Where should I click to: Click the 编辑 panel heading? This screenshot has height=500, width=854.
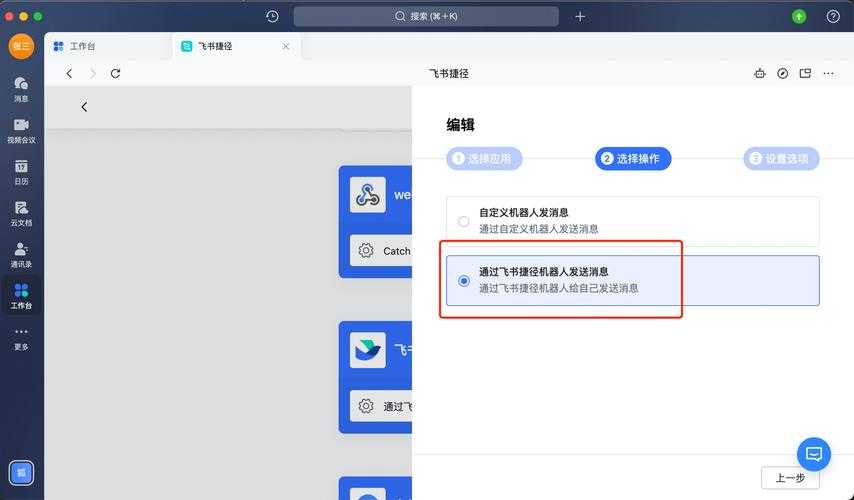[460, 125]
